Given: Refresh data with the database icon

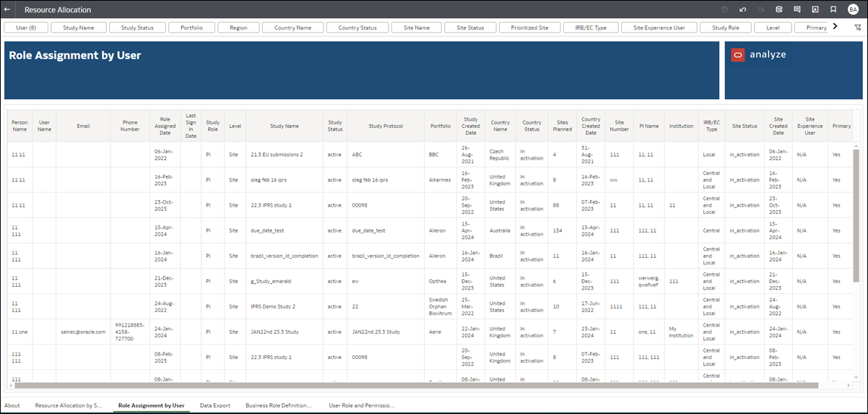Looking at the screenshot, I should point(779,10).
